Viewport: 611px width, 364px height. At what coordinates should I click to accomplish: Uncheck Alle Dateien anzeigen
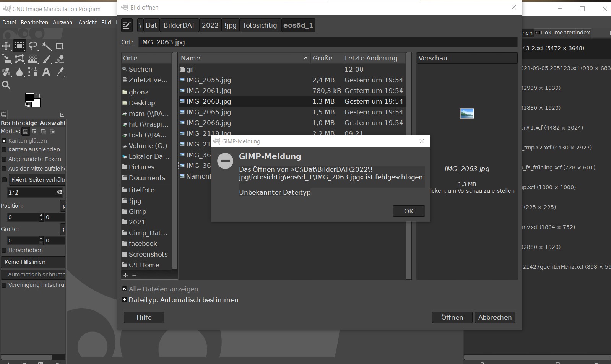125,289
